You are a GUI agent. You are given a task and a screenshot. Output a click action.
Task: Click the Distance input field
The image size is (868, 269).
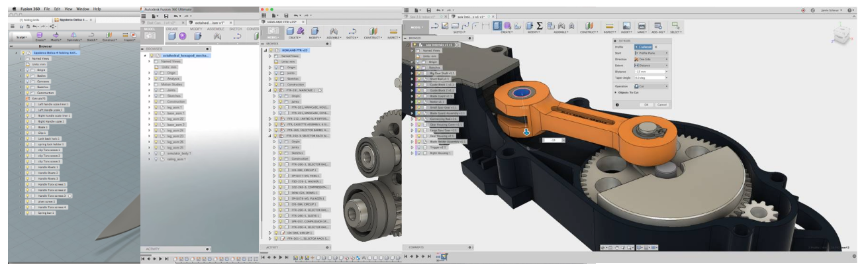tap(649, 72)
